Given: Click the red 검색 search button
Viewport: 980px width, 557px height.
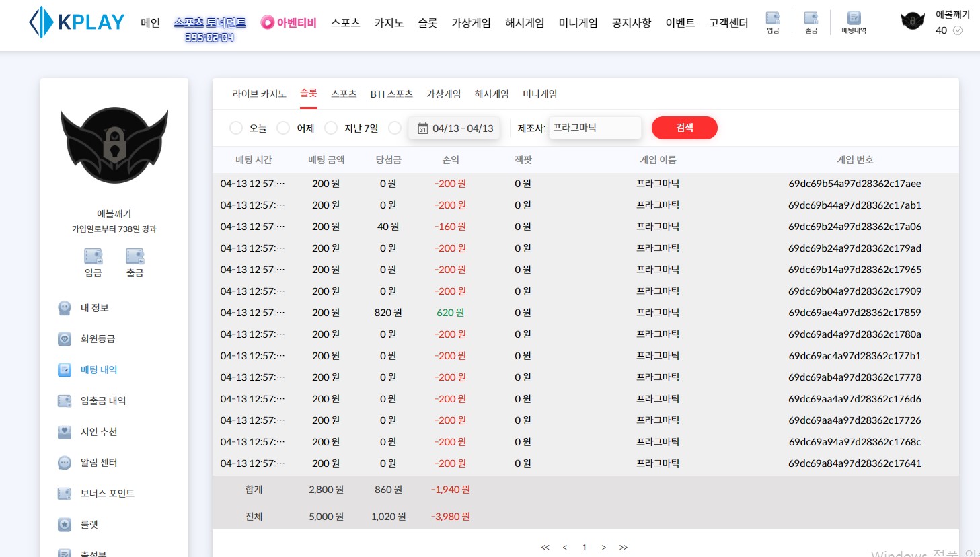Looking at the screenshot, I should pos(684,128).
